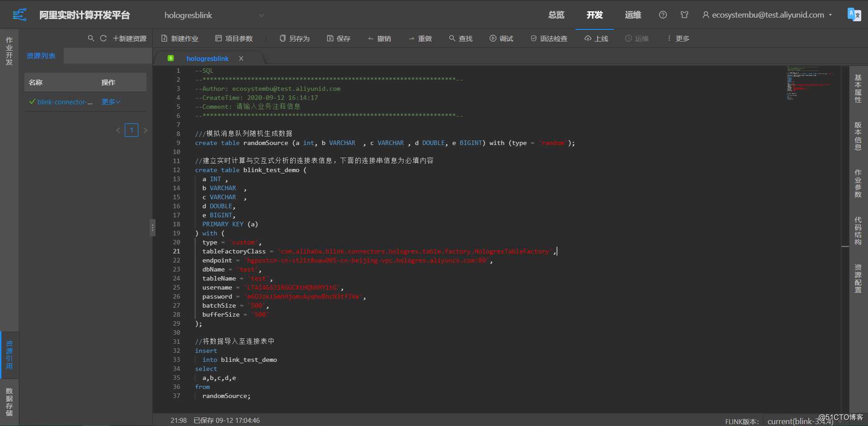Select page 1 in resource pagination
868x426 pixels.
point(132,130)
